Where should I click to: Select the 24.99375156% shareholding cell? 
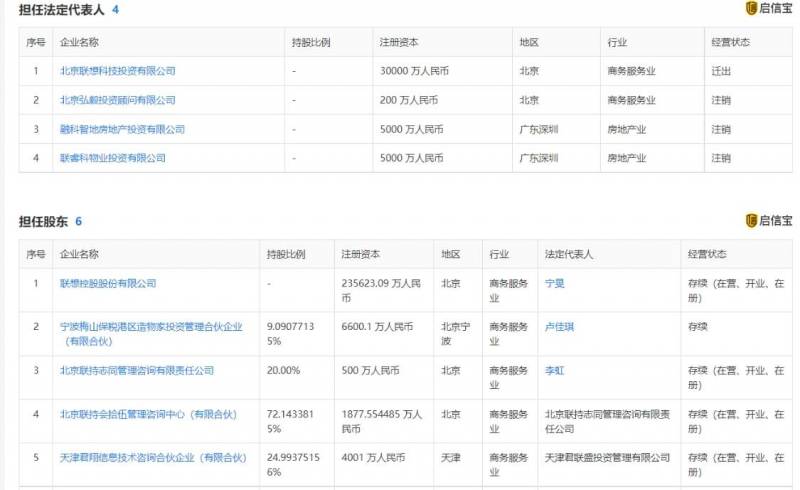[293, 465]
